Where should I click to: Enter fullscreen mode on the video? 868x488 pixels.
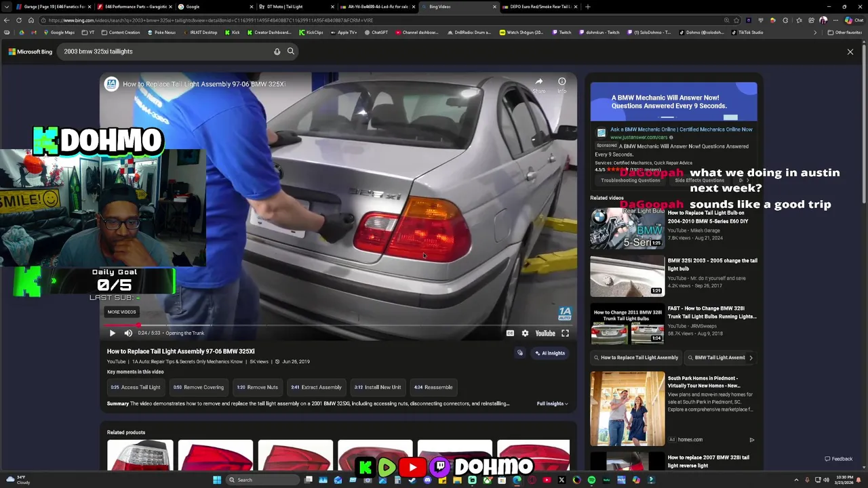click(565, 333)
